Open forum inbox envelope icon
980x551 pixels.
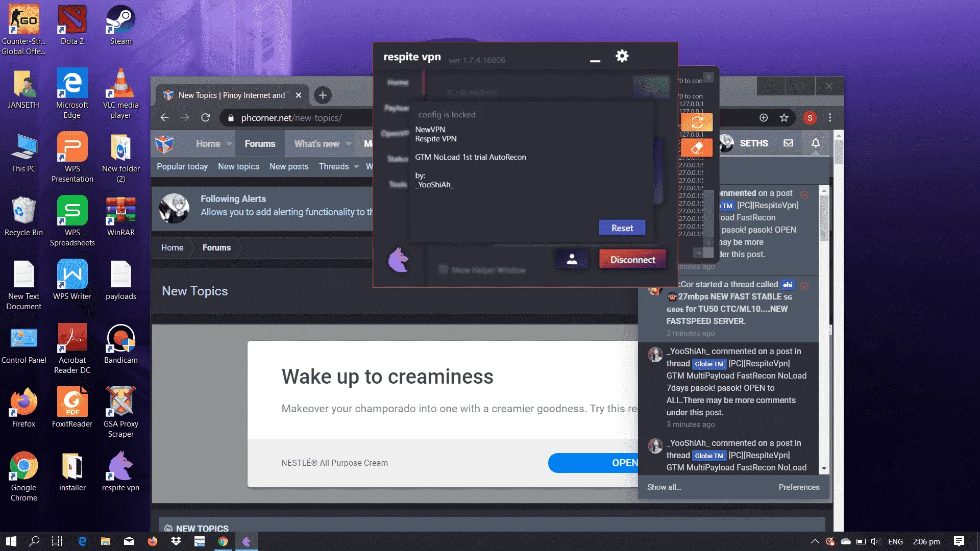[788, 143]
